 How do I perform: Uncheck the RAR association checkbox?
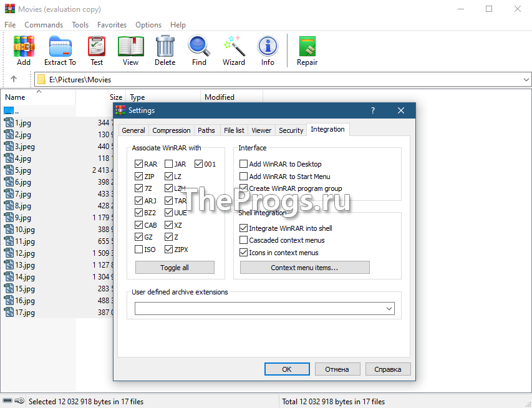pyautogui.click(x=138, y=164)
